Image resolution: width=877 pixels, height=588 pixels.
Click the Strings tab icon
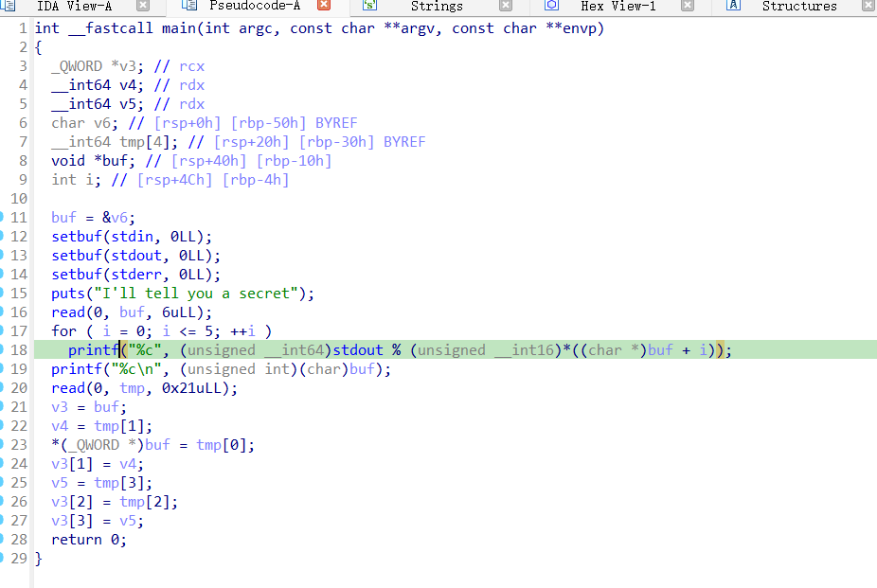click(369, 6)
